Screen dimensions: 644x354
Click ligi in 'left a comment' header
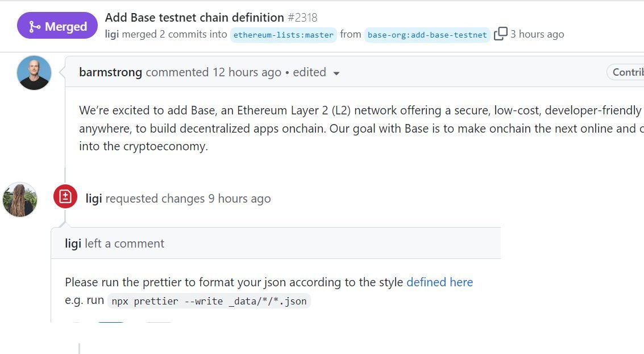coord(73,244)
